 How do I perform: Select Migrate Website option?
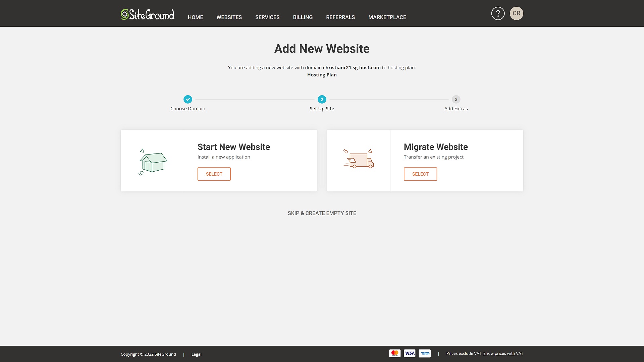tap(420, 174)
